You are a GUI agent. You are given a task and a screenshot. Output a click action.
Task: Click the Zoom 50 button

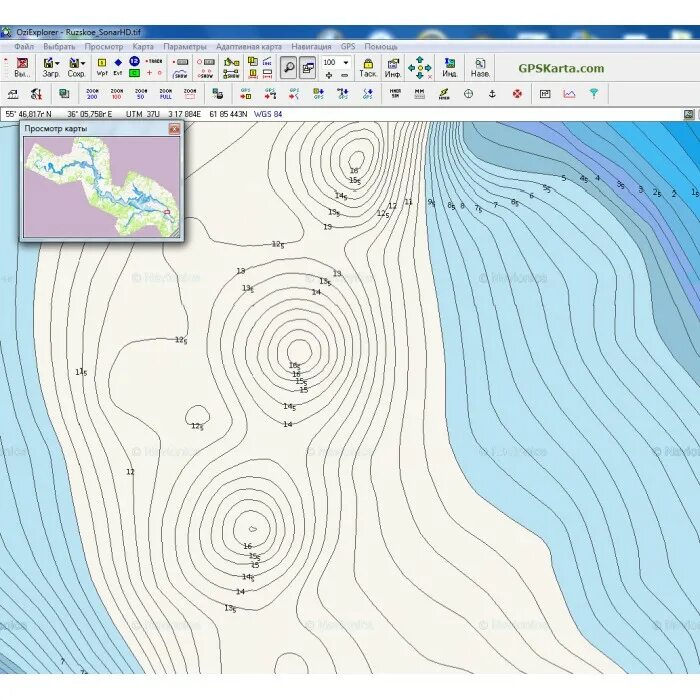click(141, 94)
